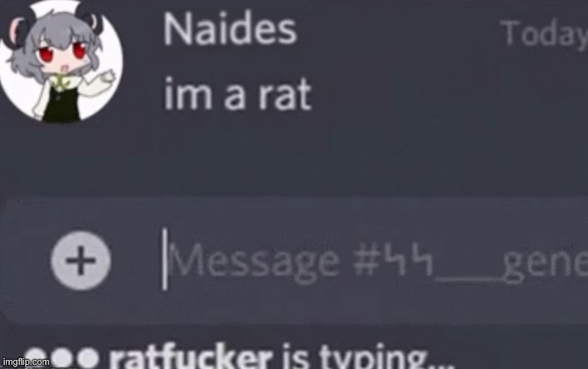
Task: Click the word 'im' in the message
Action: [x=188, y=94]
